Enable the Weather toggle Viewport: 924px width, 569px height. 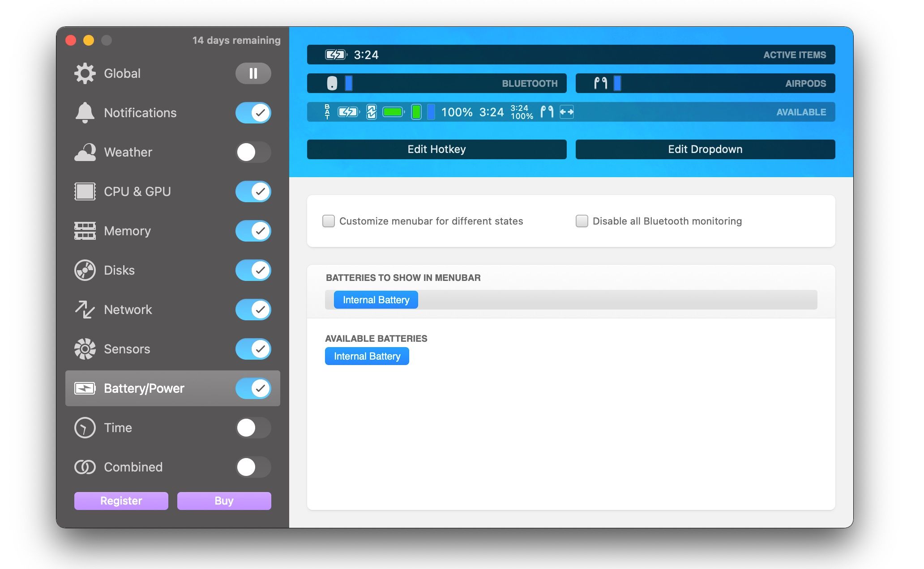253,152
